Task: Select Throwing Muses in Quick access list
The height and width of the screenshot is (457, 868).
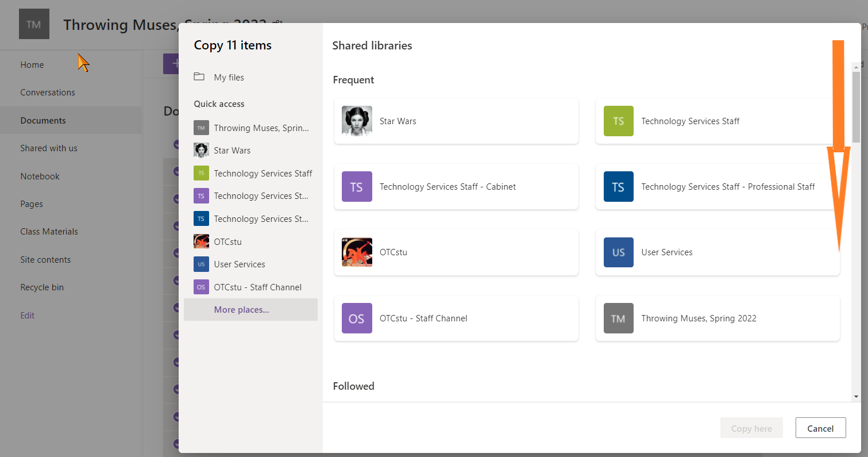Action: point(250,128)
